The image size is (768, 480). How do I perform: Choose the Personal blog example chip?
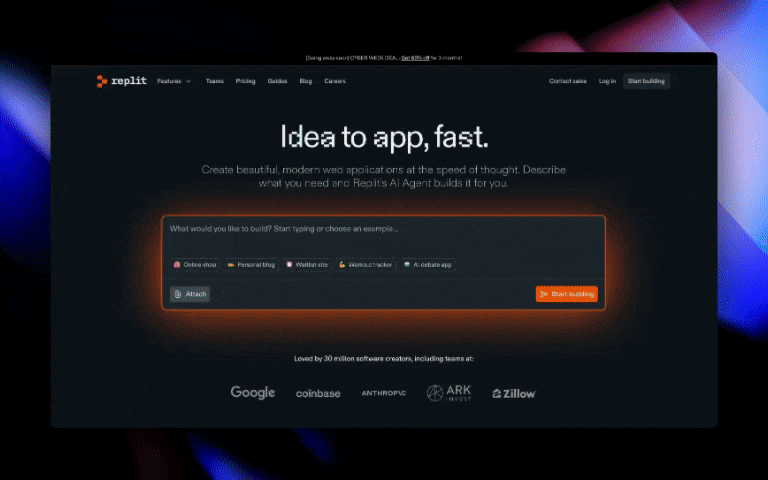(x=251, y=264)
